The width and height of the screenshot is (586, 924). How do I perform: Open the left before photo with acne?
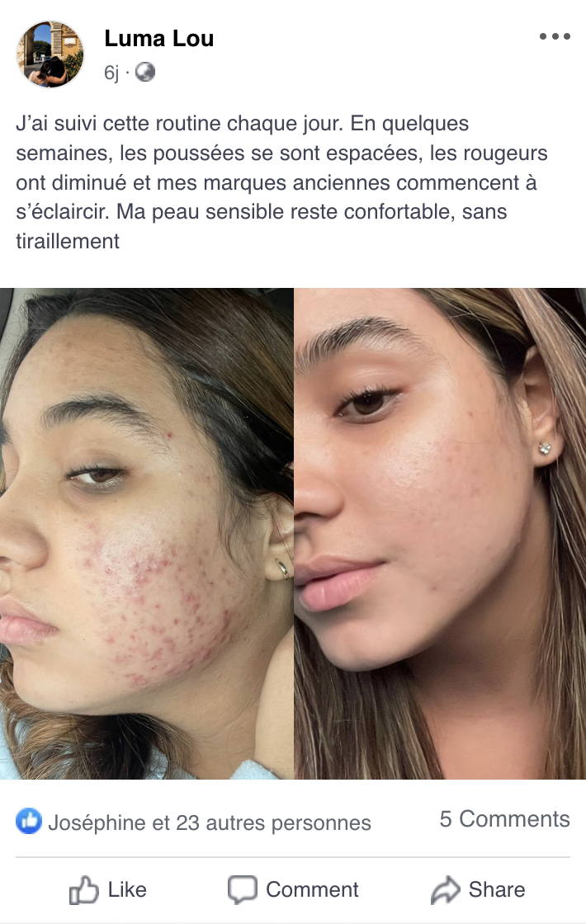click(x=146, y=533)
